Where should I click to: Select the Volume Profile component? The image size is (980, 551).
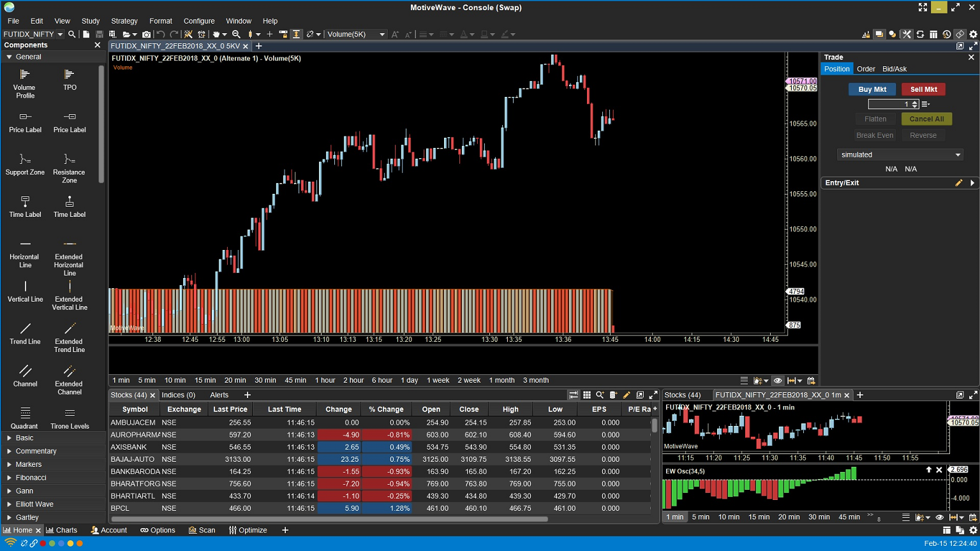point(25,84)
